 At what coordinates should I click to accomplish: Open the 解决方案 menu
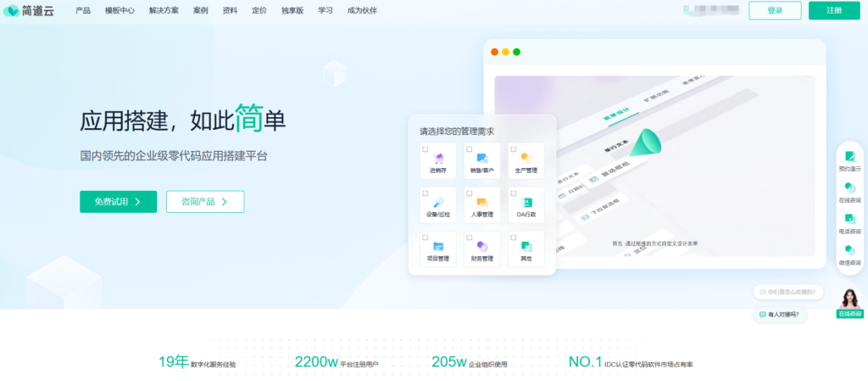point(164,10)
